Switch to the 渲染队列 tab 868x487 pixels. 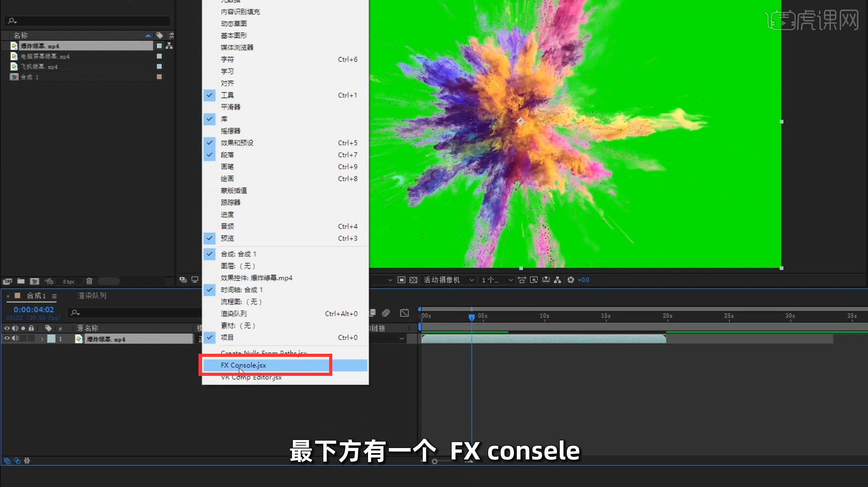pos(91,295)
